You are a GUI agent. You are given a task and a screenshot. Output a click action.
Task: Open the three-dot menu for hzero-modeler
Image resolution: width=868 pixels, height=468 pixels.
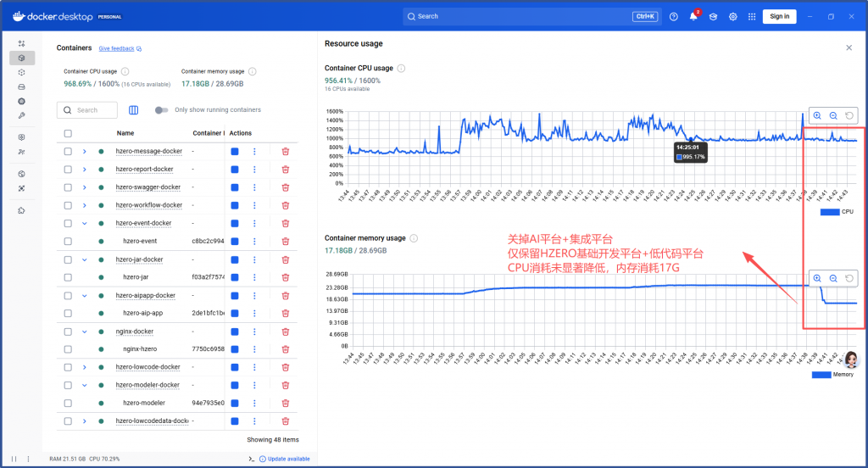click(254, 403)
